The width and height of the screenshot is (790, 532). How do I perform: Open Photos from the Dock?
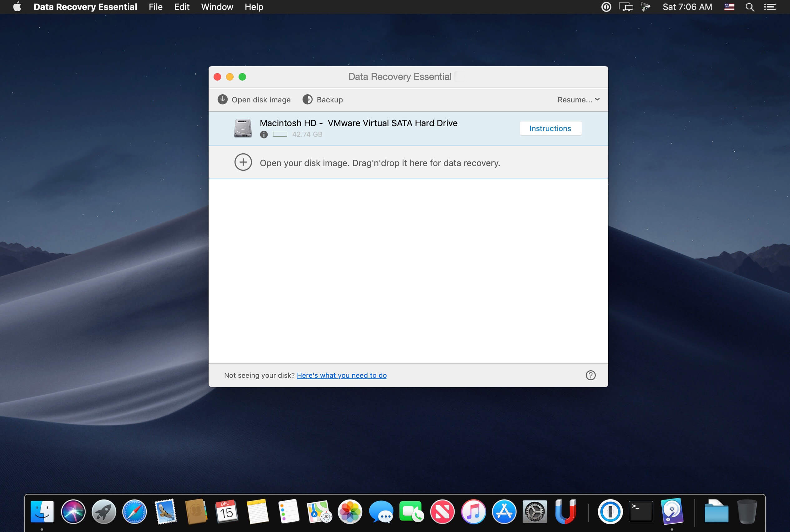(350, 511)
